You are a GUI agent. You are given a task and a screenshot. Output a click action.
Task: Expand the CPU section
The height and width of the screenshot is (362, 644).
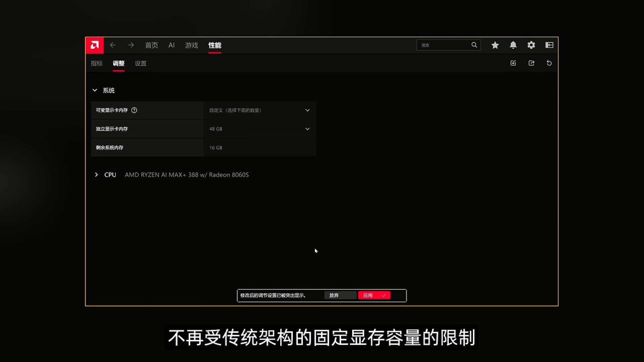[x=96, y=175]
